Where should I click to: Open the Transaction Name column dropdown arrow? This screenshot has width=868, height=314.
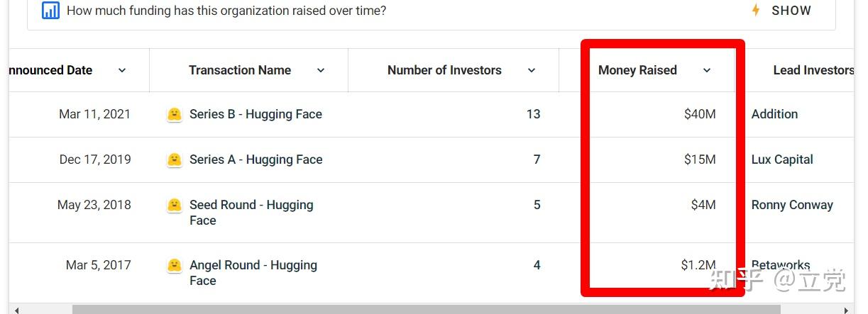pos(320,70)
